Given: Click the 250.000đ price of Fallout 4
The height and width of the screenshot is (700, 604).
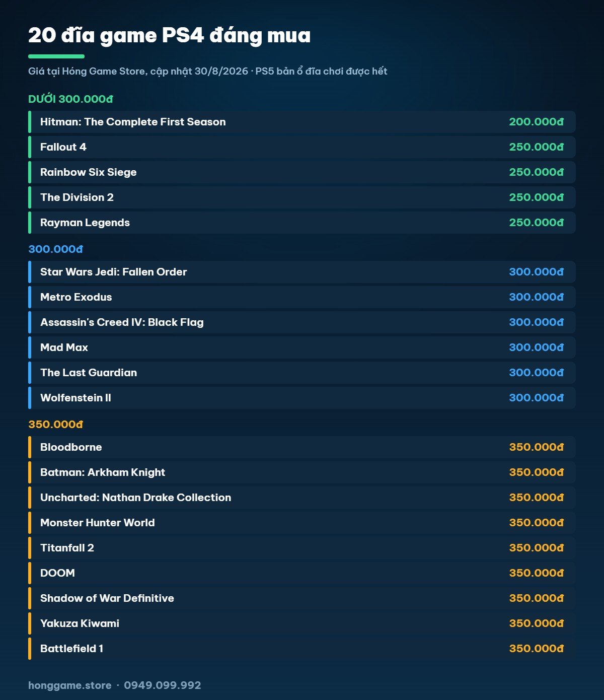Looking at the screenshot, I should (x=536, y=147).
